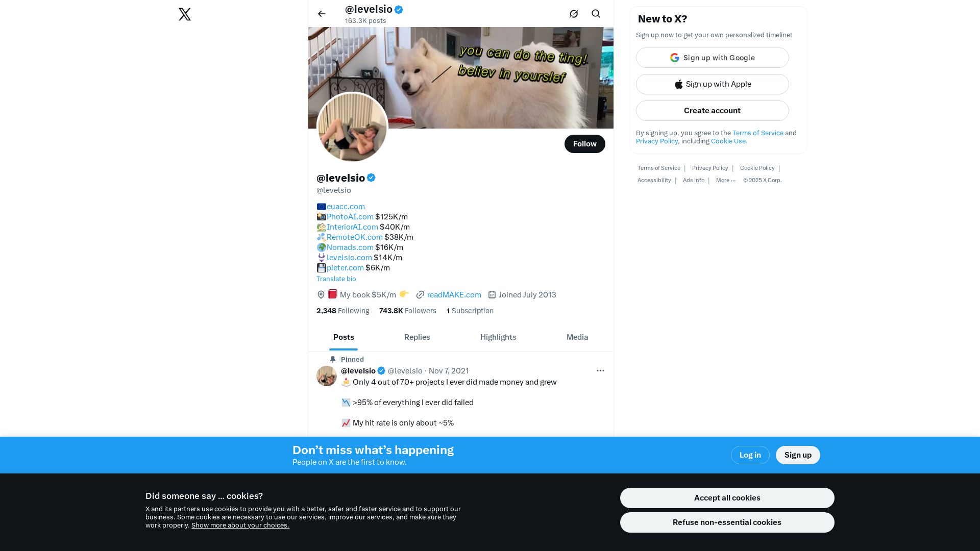Open the Media tab
980x551 pixels.
point(577,337)
